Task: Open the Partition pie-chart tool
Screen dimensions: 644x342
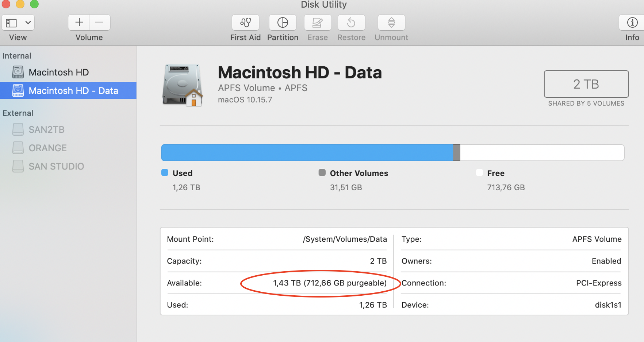Action: [283, 23]
